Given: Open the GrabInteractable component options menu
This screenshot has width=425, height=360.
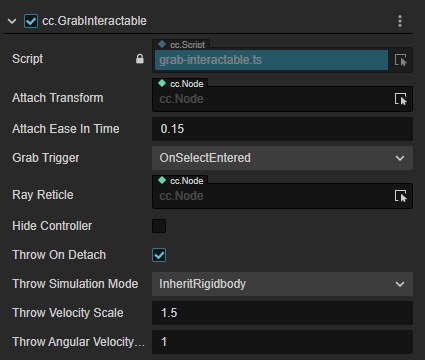Looking at the screenshot, I should click(400, 21).
